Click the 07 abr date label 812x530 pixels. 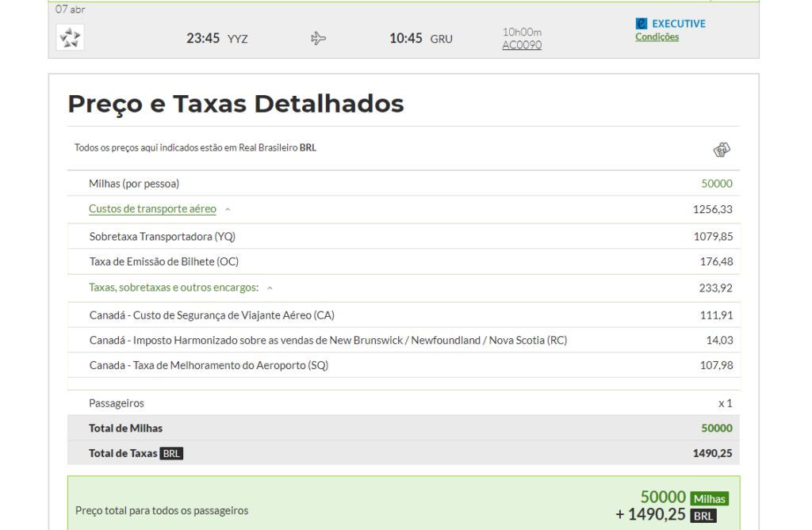(x=70, y=9)
